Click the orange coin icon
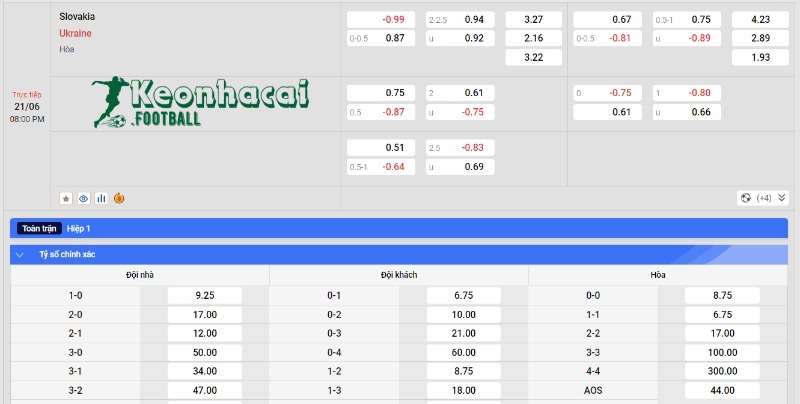The height and width of the screenshot is (404, 800). tap(118, 198)
